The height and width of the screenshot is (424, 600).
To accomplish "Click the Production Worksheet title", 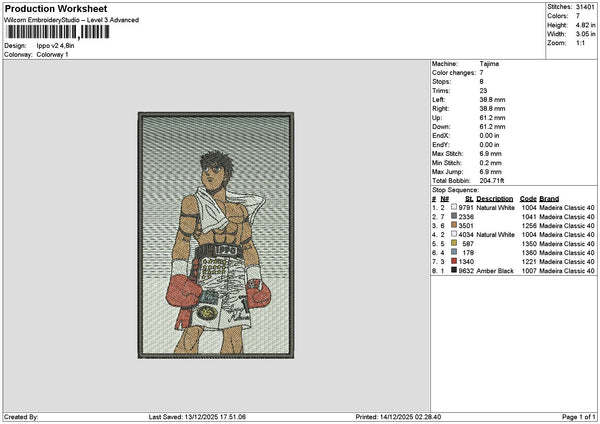I will (56, 8).
